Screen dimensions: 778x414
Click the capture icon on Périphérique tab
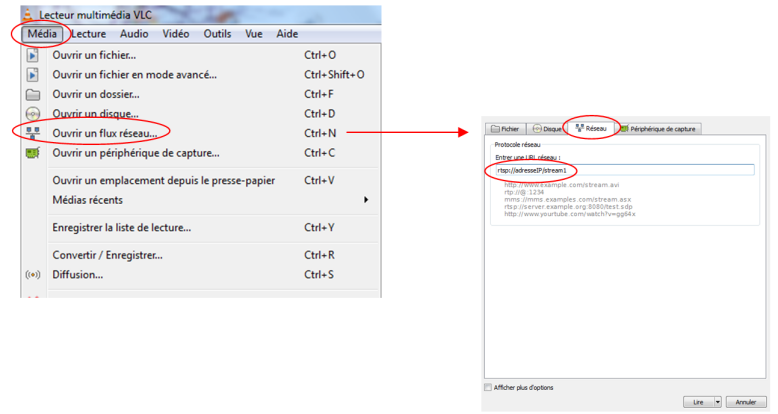[x=624, y=129]
